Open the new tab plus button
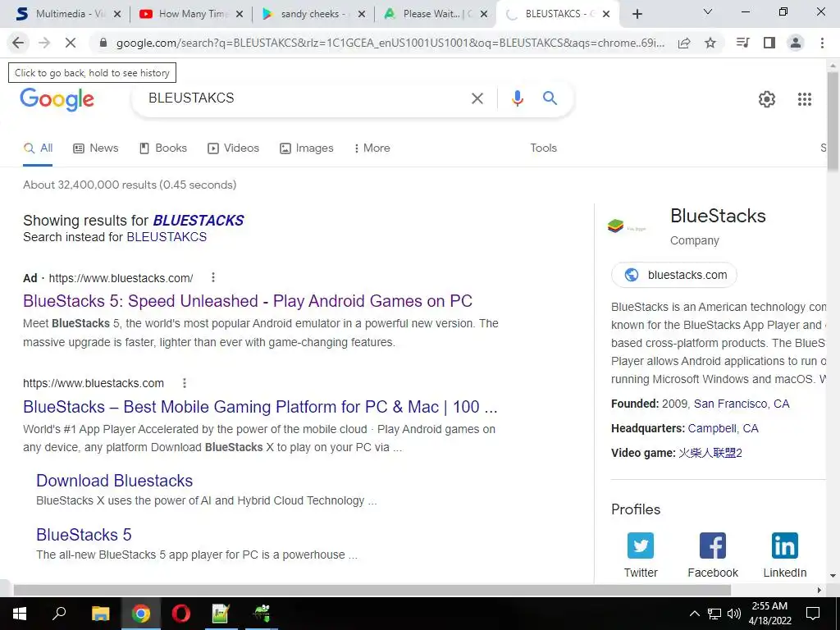 pyautogui.click(x=637, y=15)
